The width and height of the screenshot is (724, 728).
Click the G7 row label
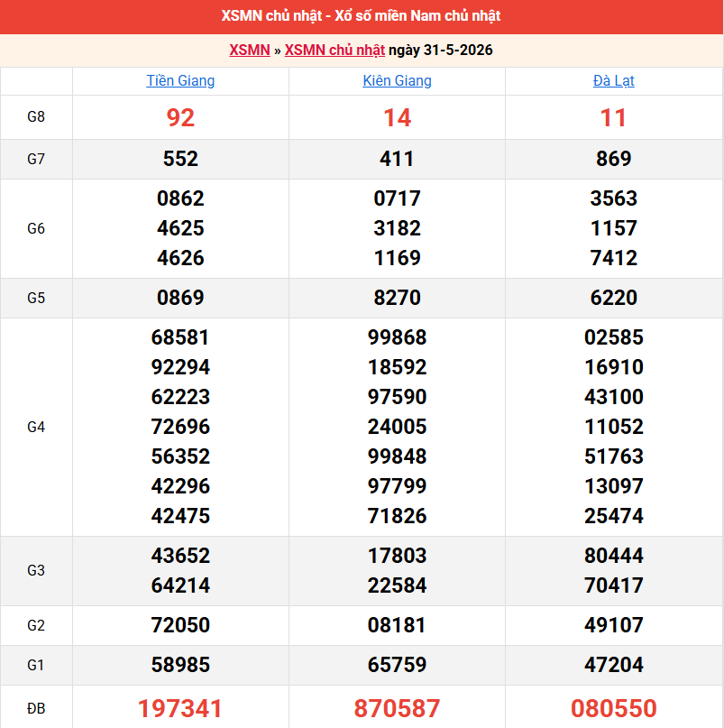pyautogui.click(x=36, y=160)
